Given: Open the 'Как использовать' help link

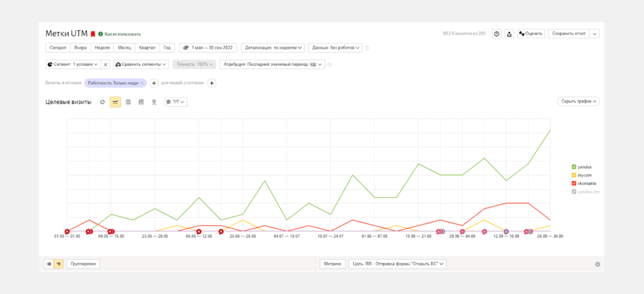Looking at the screenshot, I should [x=123, y=34].
